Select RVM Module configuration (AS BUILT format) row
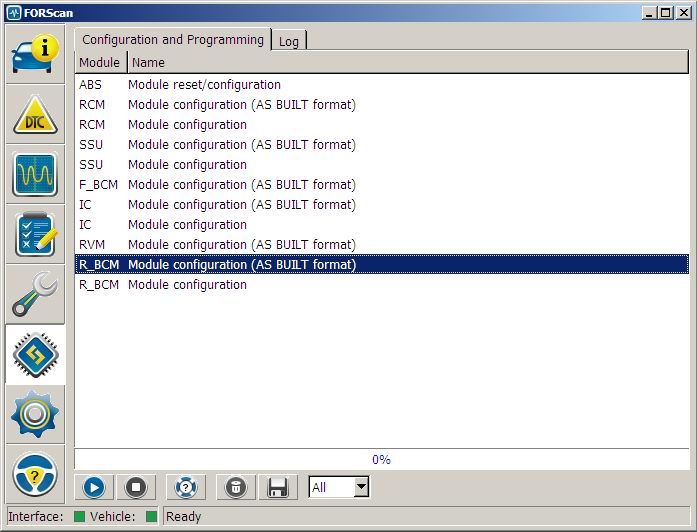The width and height of the screenshot is (697, 532). click(x=382, y=244)
